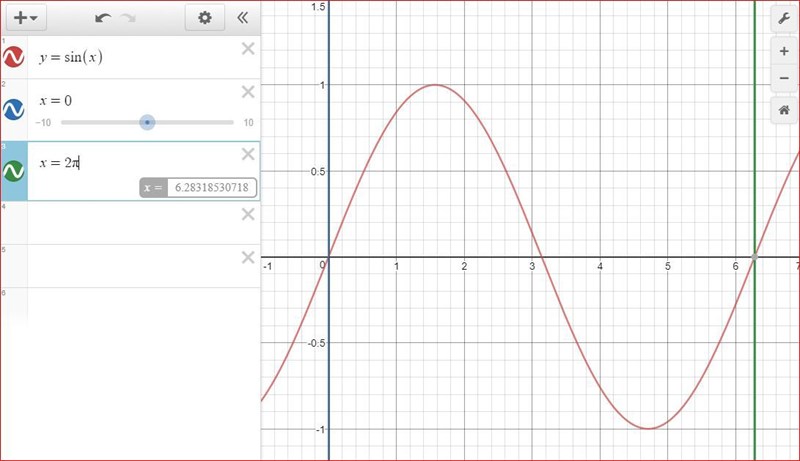The image size is (800, 461).
Task: Reset to default viewport home icon
Action: [x=783, y=110]
